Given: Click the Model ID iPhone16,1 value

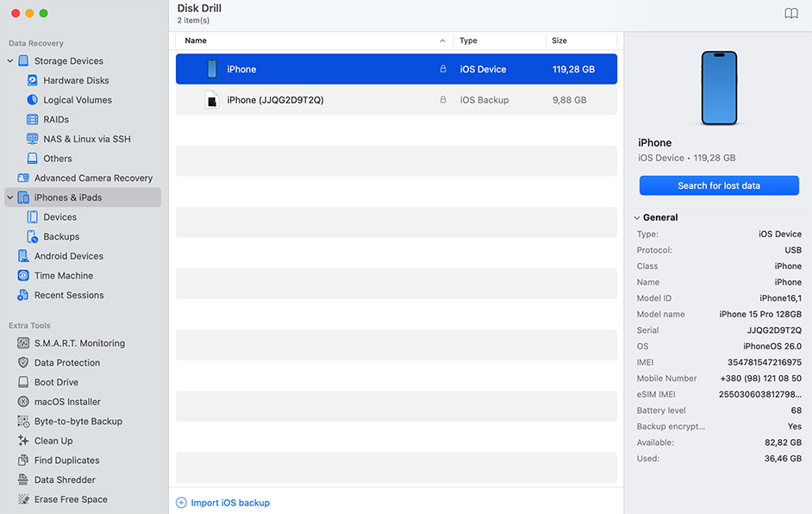Looking at the screenshot, I should coord(780,298).
